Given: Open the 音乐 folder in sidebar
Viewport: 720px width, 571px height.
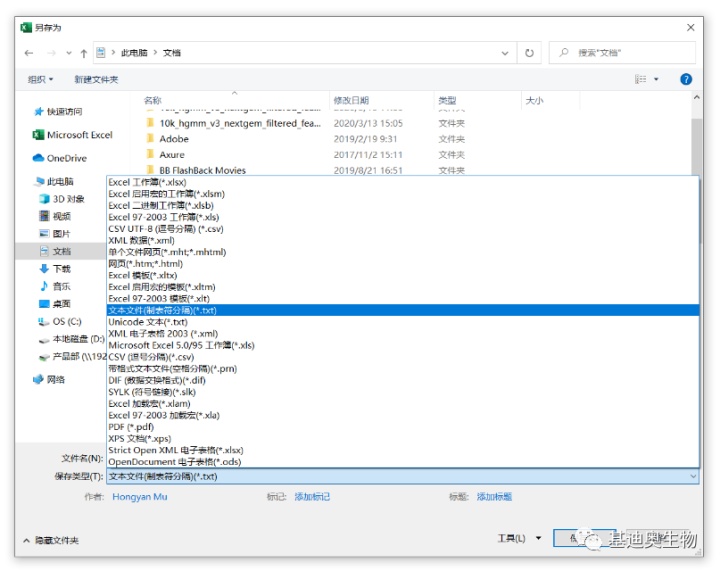Looking at the screenshot, I should (55, 286).
